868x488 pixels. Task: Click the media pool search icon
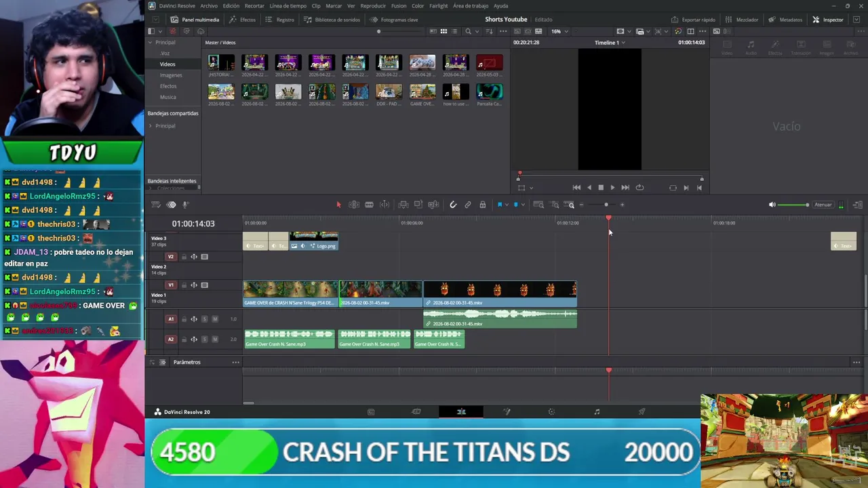coord(468,31)
